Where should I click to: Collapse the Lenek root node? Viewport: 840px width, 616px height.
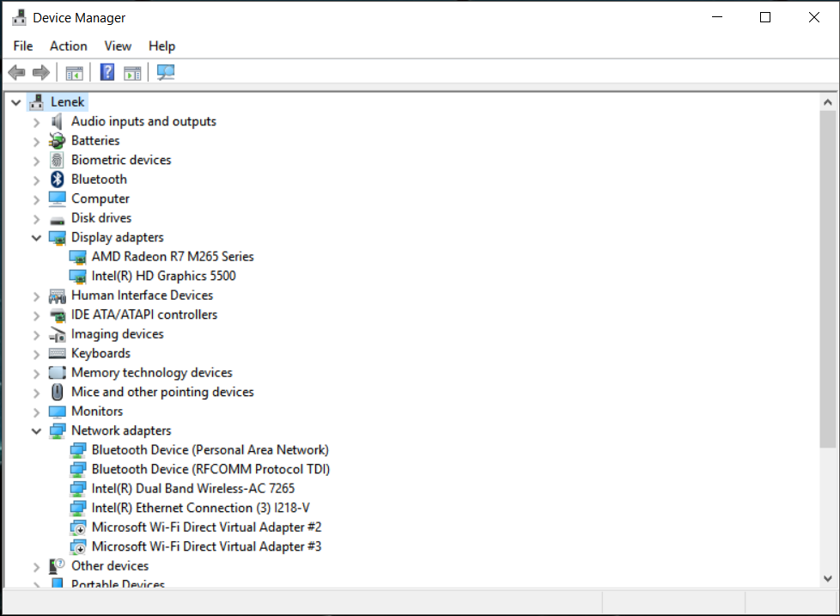tap(16, 102)
